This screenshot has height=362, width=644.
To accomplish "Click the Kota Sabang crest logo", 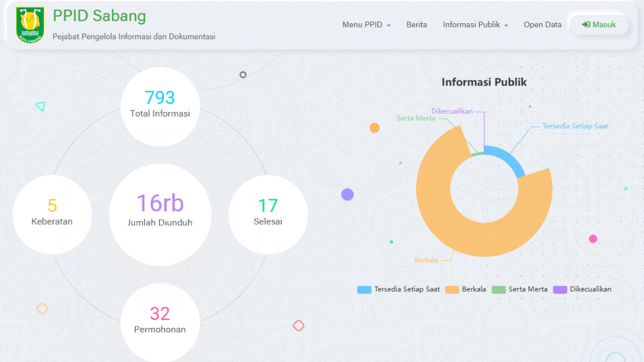I will [x=30, y=26].
